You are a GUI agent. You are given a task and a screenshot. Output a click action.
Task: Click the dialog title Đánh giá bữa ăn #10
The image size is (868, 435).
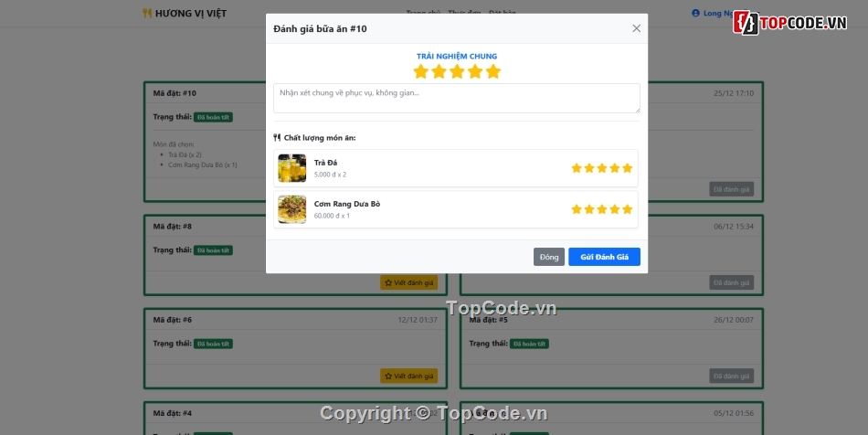(320, 28)
